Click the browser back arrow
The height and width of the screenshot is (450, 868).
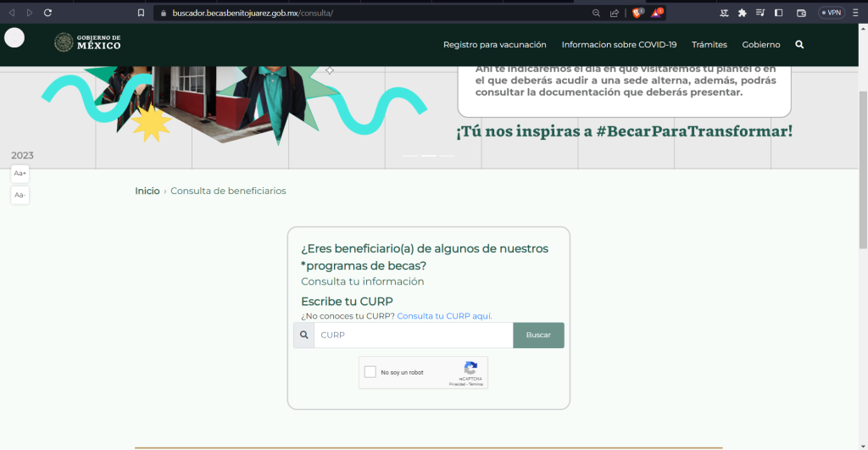[x=12, y=13]
